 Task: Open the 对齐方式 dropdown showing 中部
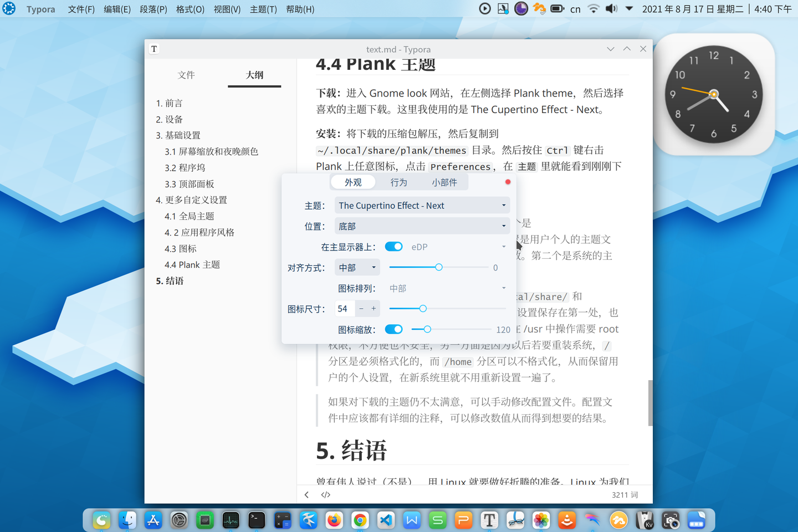tap(357, 268)
